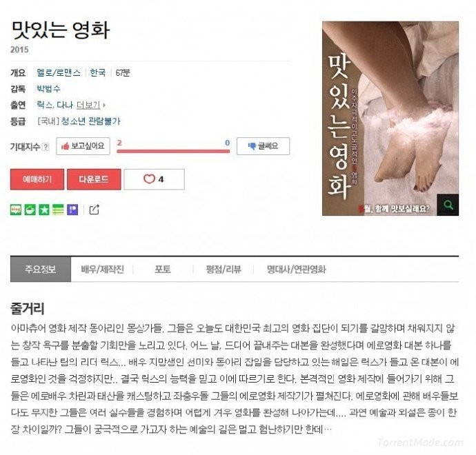Image resolution: width=476 pixels, height=455 pixels.
Task: Click the magnifier icon on the poster
Action: click(x=448, y=205)
